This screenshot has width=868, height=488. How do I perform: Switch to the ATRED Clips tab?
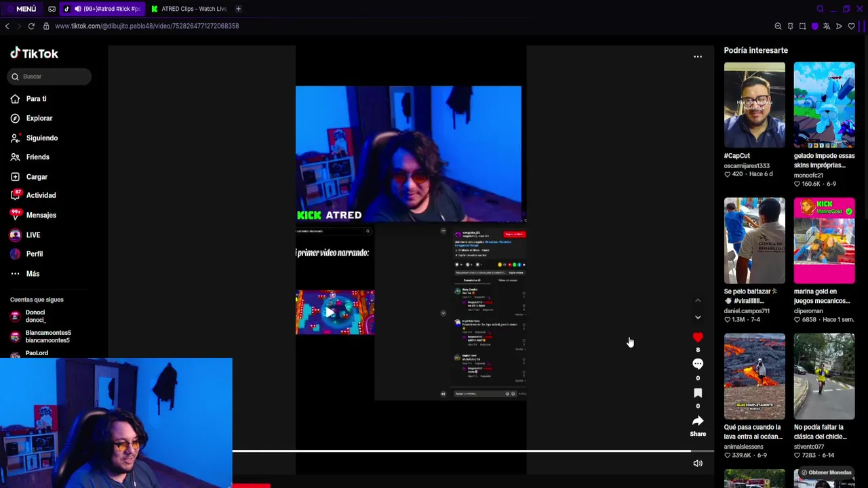point(189,9)
